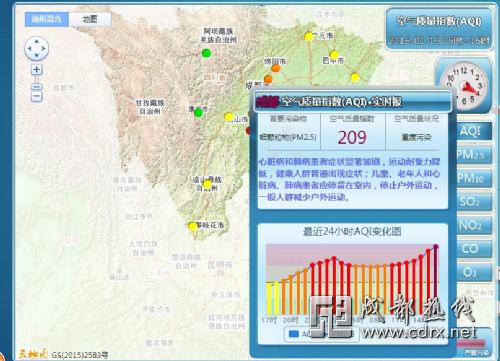Click the yellow marker at 巴中市
The image size is (500, 361).
tap(334, 54)
